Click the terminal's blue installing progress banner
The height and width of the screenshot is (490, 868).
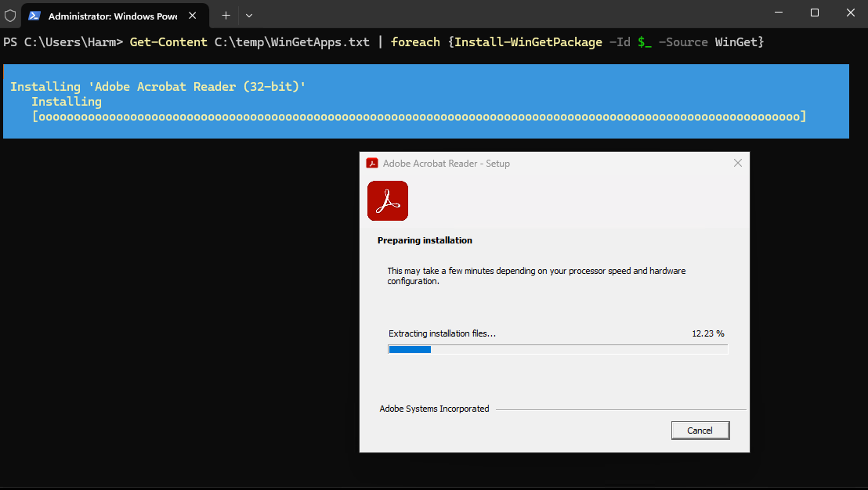[x=426, y=102]
